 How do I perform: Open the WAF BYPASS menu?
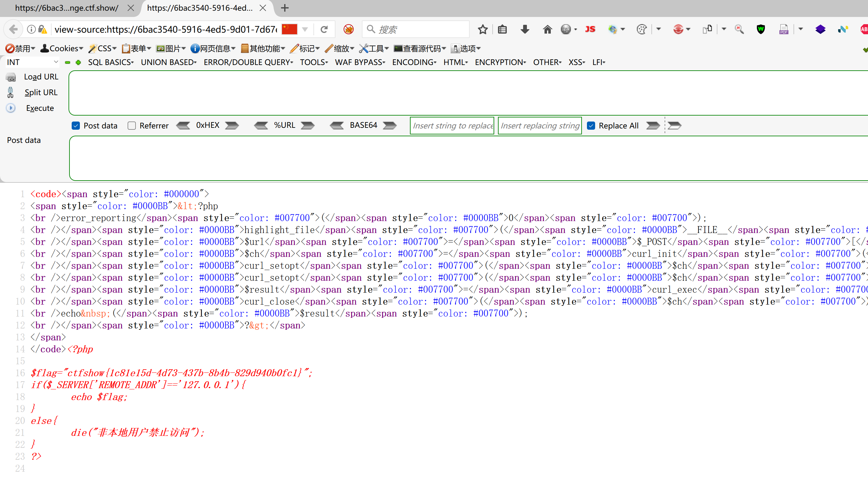click(360, 62)
